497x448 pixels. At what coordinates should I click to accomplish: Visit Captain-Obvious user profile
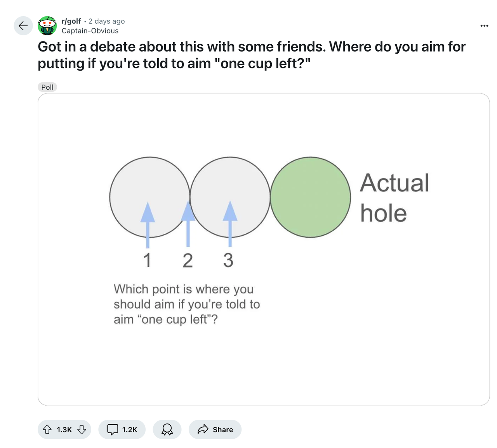[90, 31]
